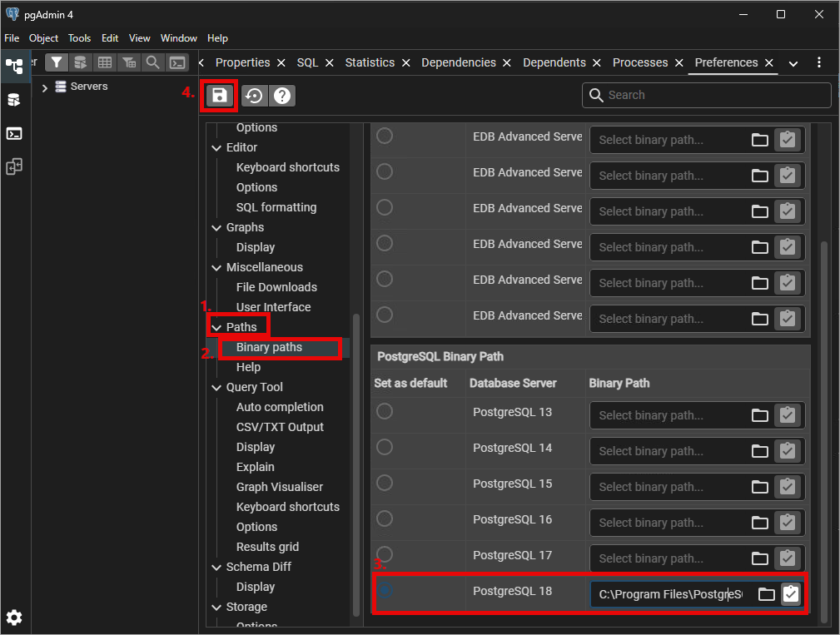Open the Tools menu
This screenshot has height=635, width=840.
pyautogui.click(x=79, y=38)
